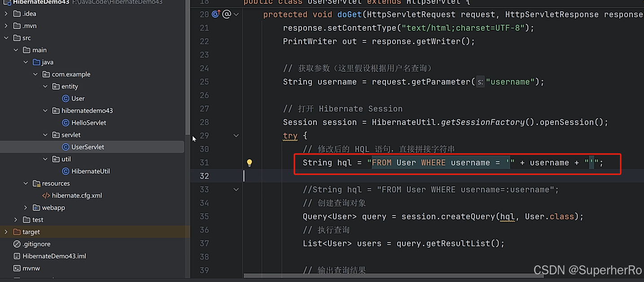The height and width of the screenshot is (282, 644).
Task: Click the project tree vertical scrollbar
Action: [x=188, y=67]
